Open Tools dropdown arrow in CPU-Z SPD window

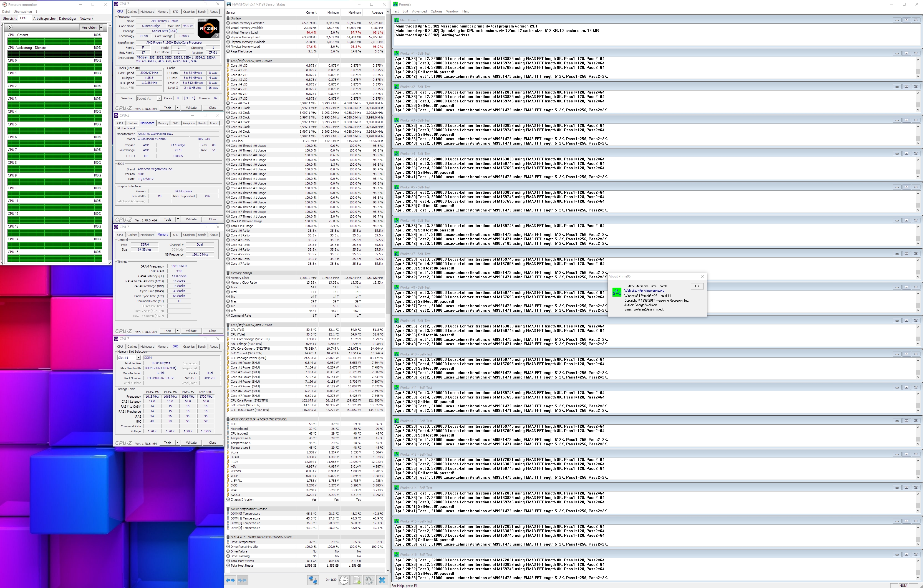(178, 443)
